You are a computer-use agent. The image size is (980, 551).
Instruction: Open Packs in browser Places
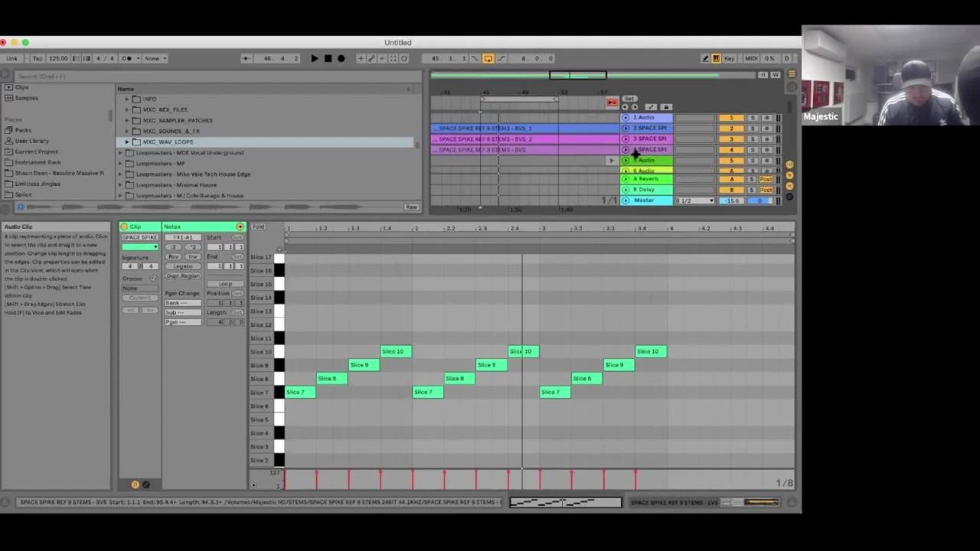click(x=23, y=130)
